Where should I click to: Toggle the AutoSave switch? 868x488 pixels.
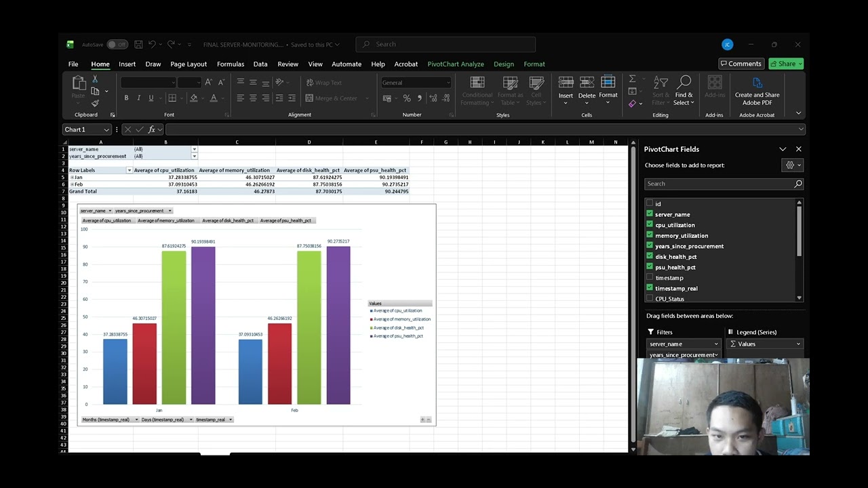117,45
